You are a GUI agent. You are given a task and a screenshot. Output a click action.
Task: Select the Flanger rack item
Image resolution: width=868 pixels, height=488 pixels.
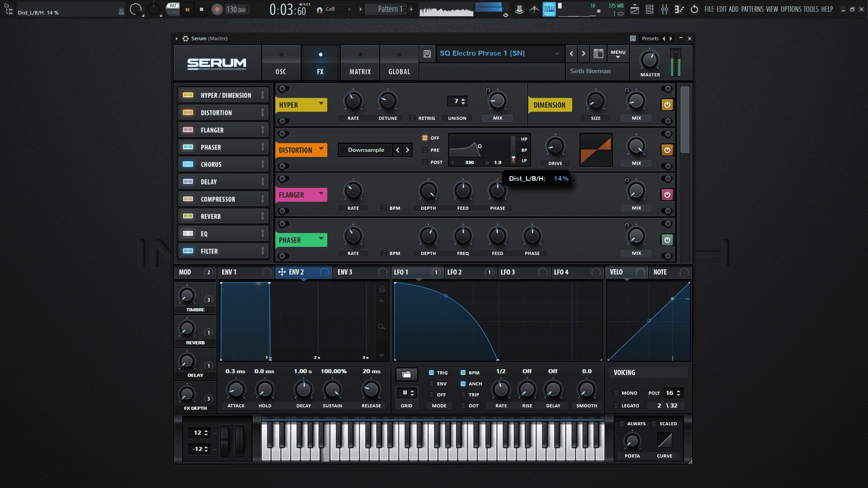(x=223, y=130)
